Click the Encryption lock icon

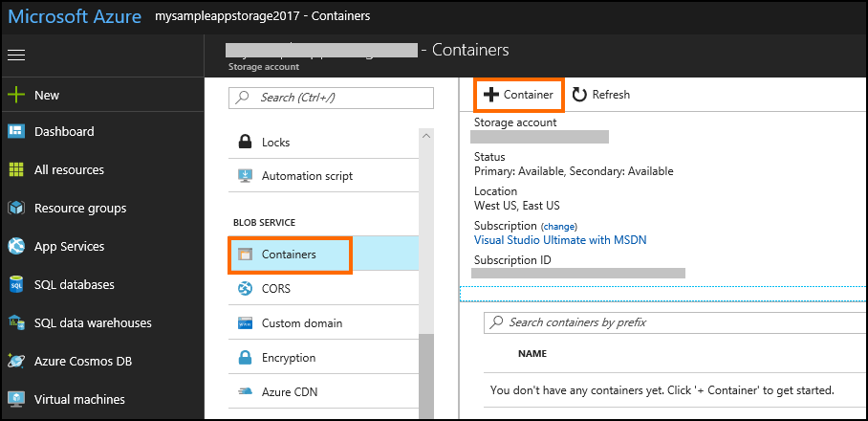click(x=245, y=357)
